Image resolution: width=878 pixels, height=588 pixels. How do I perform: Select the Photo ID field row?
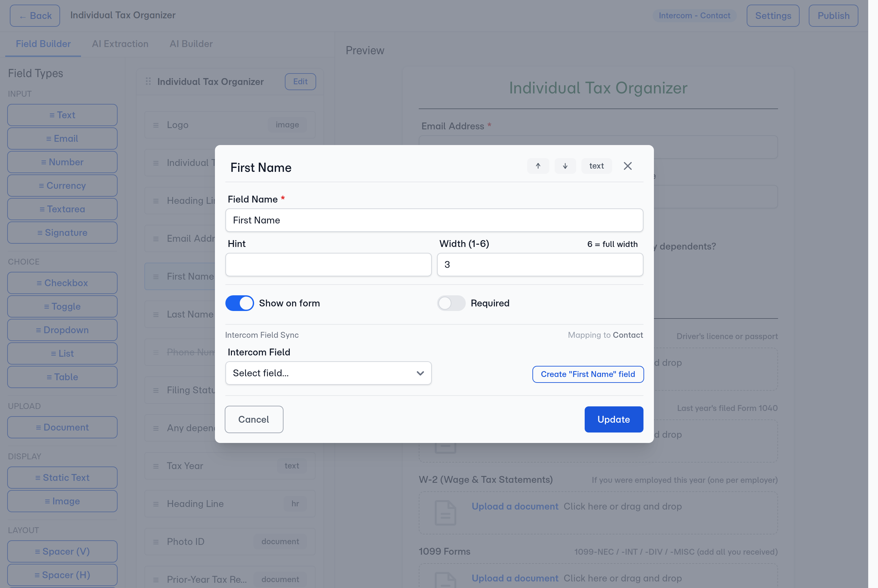230,542
